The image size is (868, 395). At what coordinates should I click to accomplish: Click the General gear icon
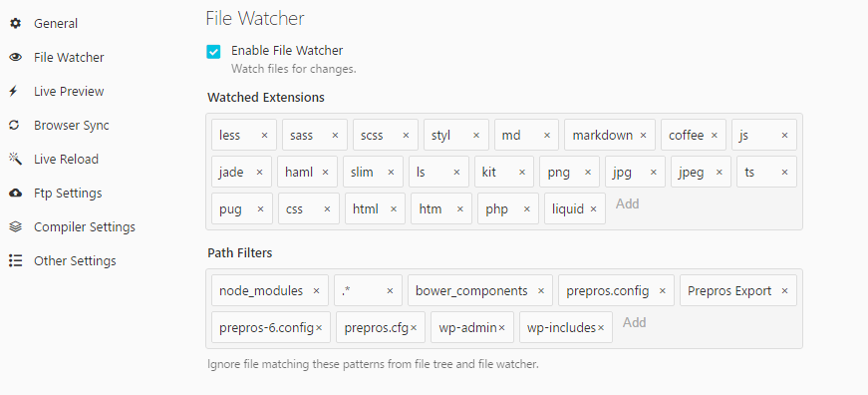tap(16, 23)
